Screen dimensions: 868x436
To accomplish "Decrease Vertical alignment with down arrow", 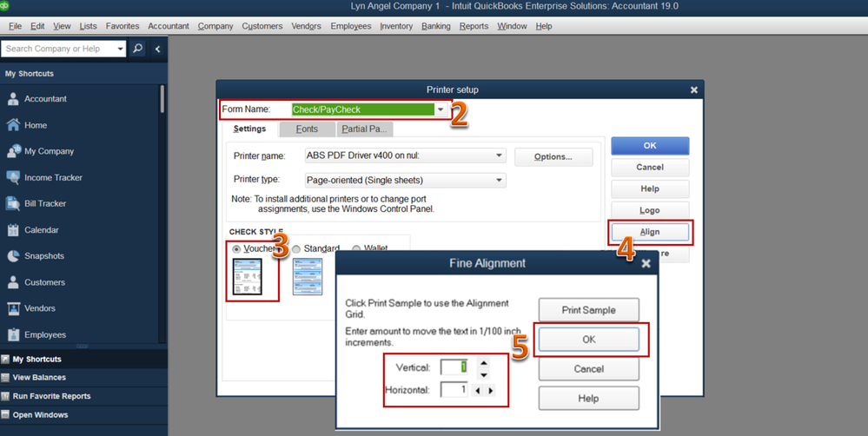I will click(x=484, y=374).
